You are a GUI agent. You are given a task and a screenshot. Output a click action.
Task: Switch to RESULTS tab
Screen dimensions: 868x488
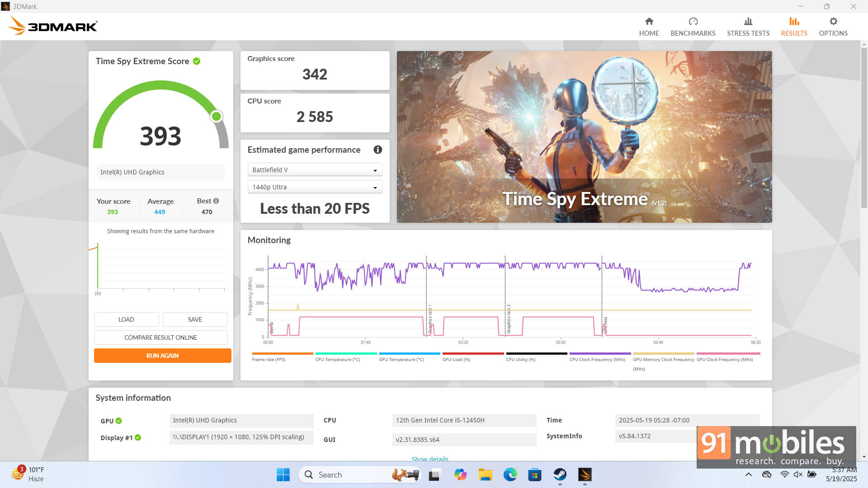click(794, 27)
